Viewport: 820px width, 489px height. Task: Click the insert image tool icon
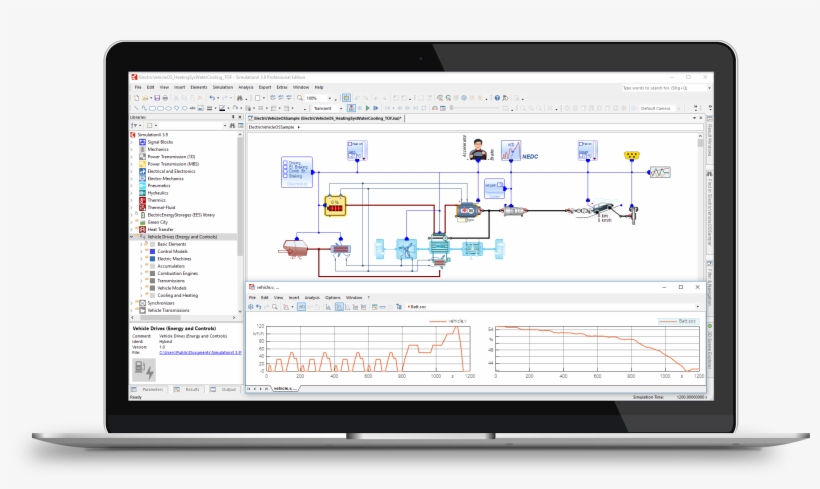pos(200,108)
